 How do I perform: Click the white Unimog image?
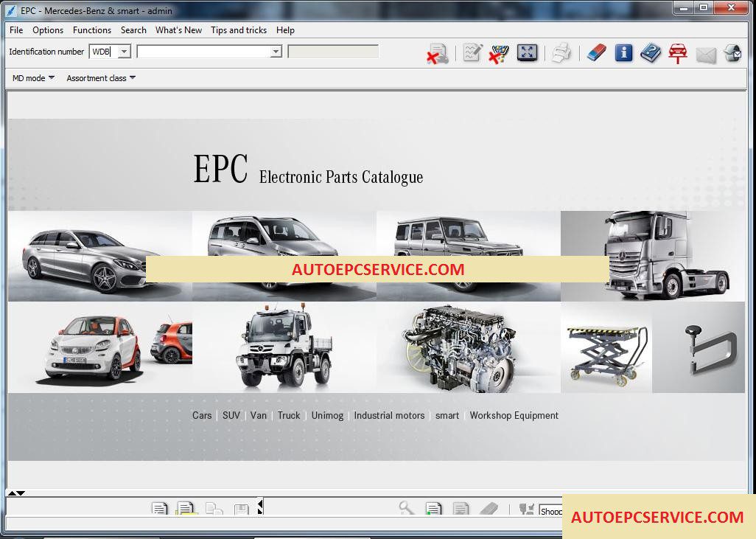pyautogui.click(x=284, y=347)
